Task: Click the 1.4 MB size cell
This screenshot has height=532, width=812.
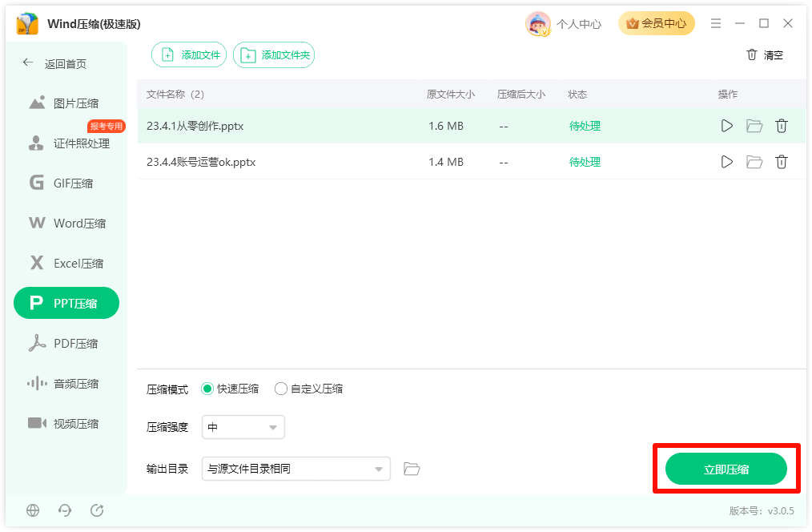Action: tap(446, 162)
